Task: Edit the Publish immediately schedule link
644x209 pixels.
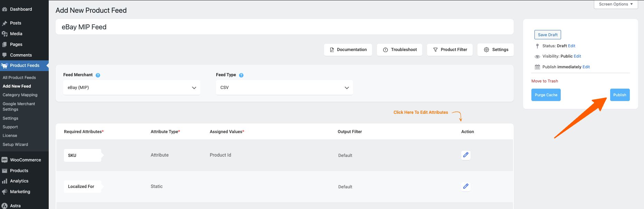Action: (x=586, y=67)
